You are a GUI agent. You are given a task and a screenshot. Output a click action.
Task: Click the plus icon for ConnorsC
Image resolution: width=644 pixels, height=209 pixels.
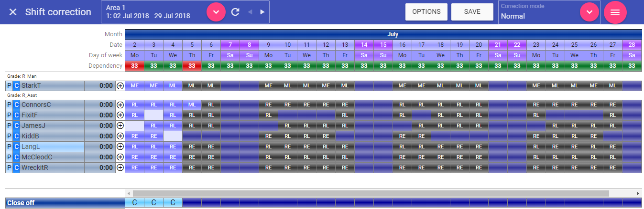[x=120, y=104]
